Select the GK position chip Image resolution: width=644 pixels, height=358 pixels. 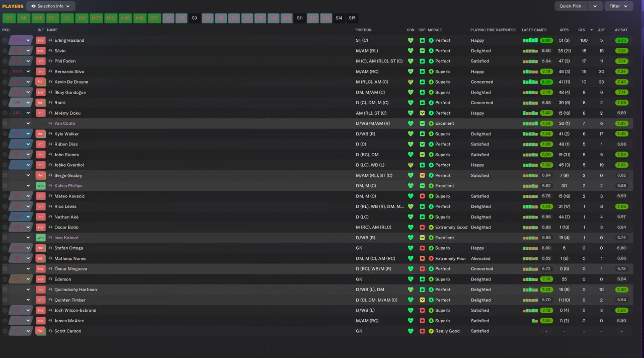click(x=9, y=18)
